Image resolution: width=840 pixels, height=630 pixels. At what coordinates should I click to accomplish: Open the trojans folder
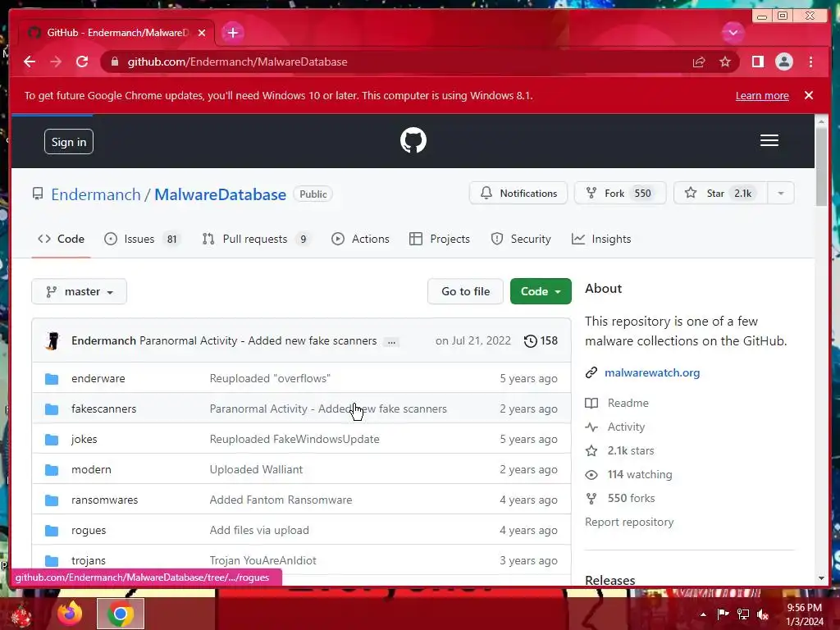coord(89,560)
